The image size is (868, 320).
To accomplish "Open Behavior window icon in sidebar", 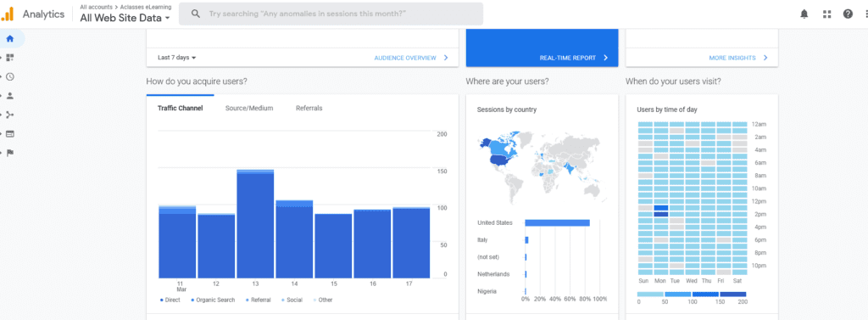I will point(10,133).
